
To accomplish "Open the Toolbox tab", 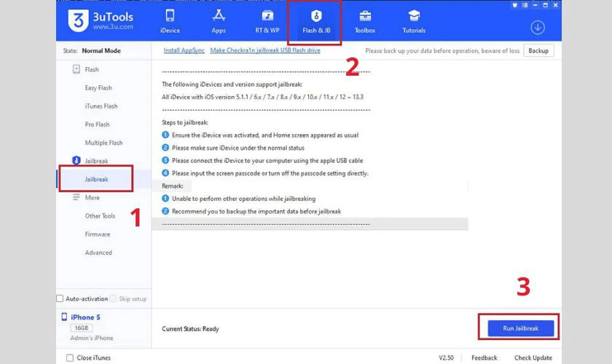I will pyautogui.click(x=365, y=21).
